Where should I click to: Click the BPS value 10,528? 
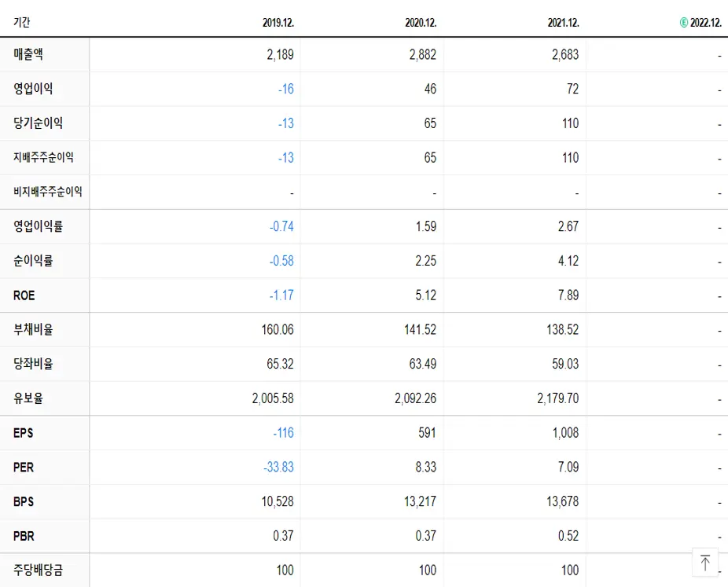tap(278, 501)
